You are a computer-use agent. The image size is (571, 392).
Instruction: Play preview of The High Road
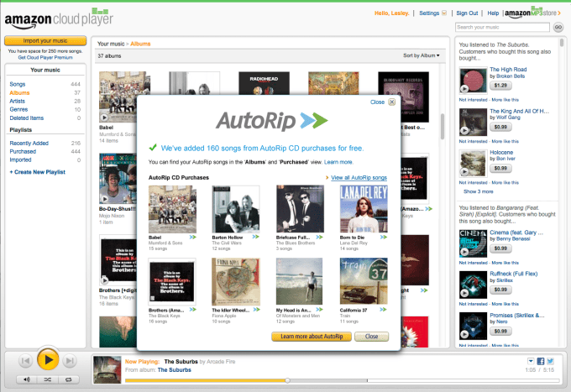tap(464, 88)
